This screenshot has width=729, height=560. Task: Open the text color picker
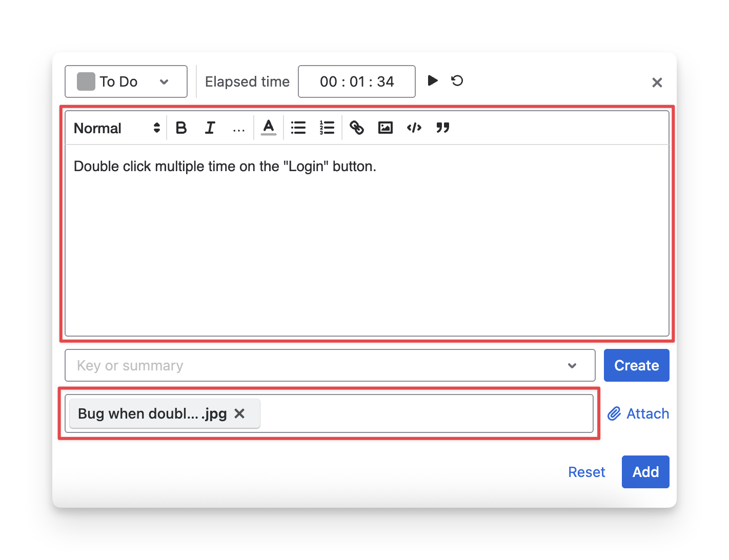(268, 128)
